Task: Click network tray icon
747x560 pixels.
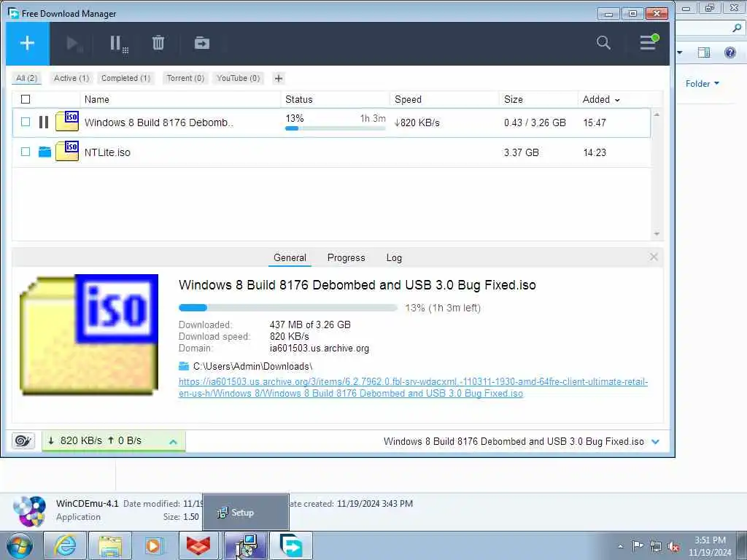Action: click(656, 546)
